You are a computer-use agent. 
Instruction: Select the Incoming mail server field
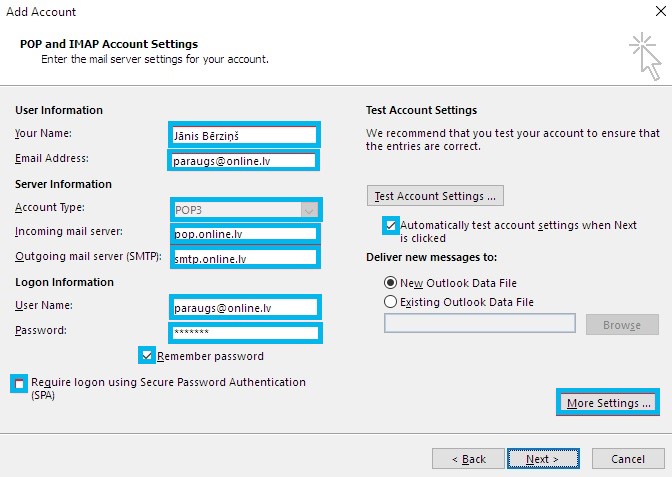[245, 234]
